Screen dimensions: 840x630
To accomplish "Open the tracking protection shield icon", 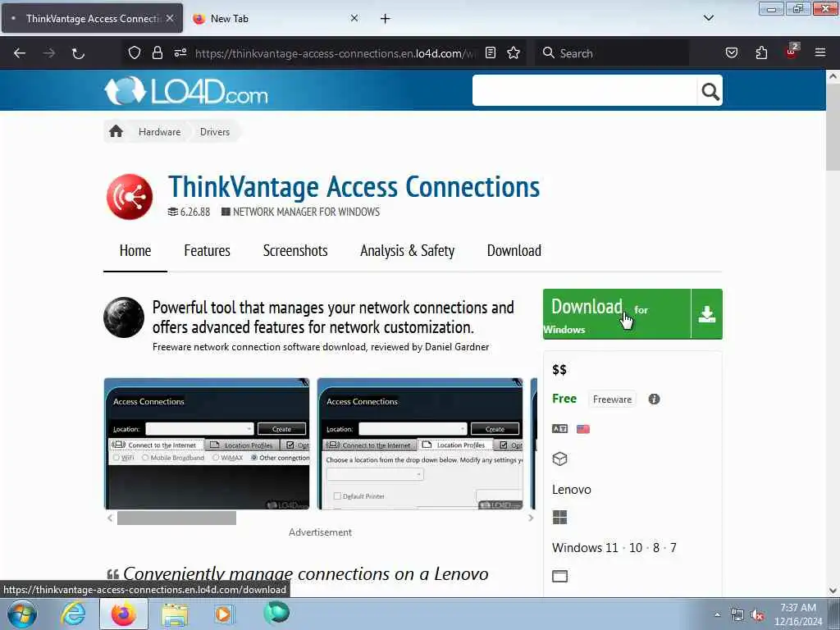I will coord(135,52).
